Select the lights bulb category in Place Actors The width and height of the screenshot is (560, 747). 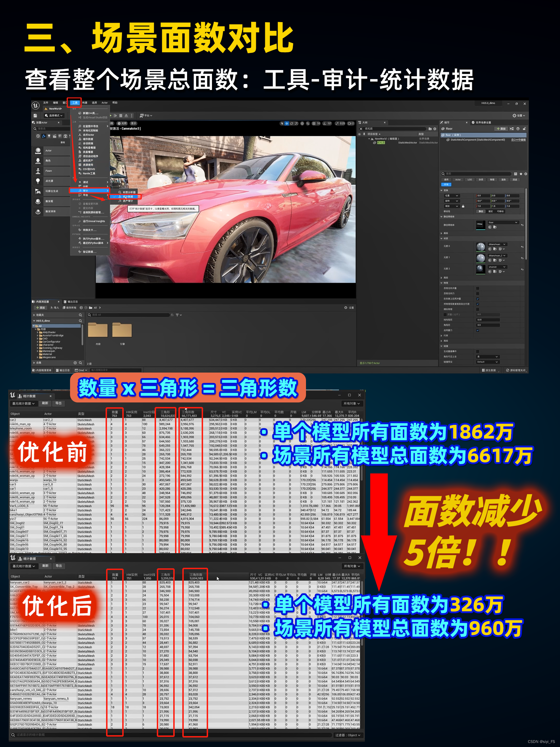click(x=49, y=136)
